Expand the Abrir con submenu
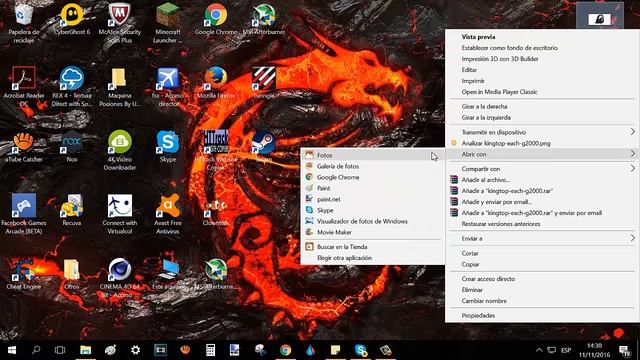640x360 pixels. coord(542,154)
